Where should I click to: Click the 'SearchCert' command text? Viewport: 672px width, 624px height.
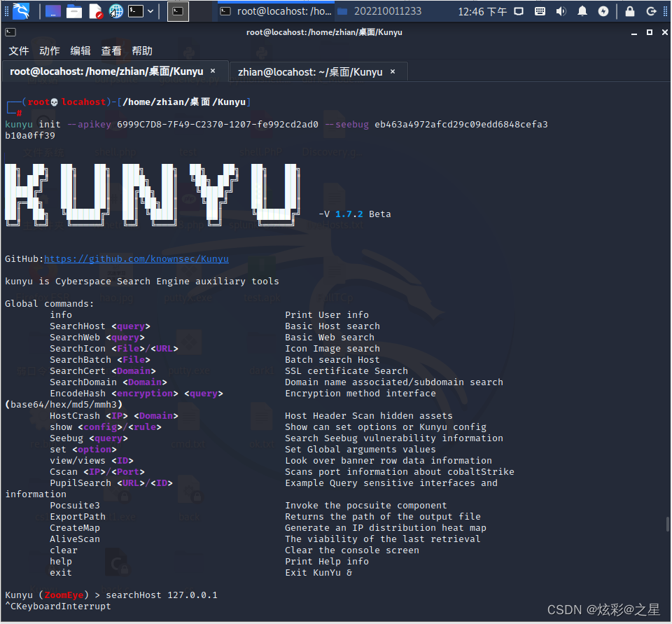[x=77, y=370]
